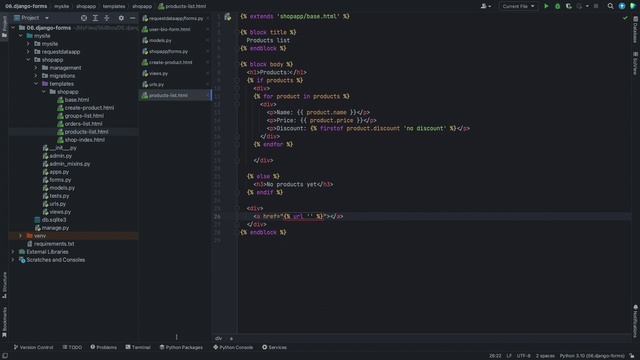This screenshot has height=360, width=640.
Task: Click 'templates' in the top breadcrumb bar
Action: click(114, 6)
